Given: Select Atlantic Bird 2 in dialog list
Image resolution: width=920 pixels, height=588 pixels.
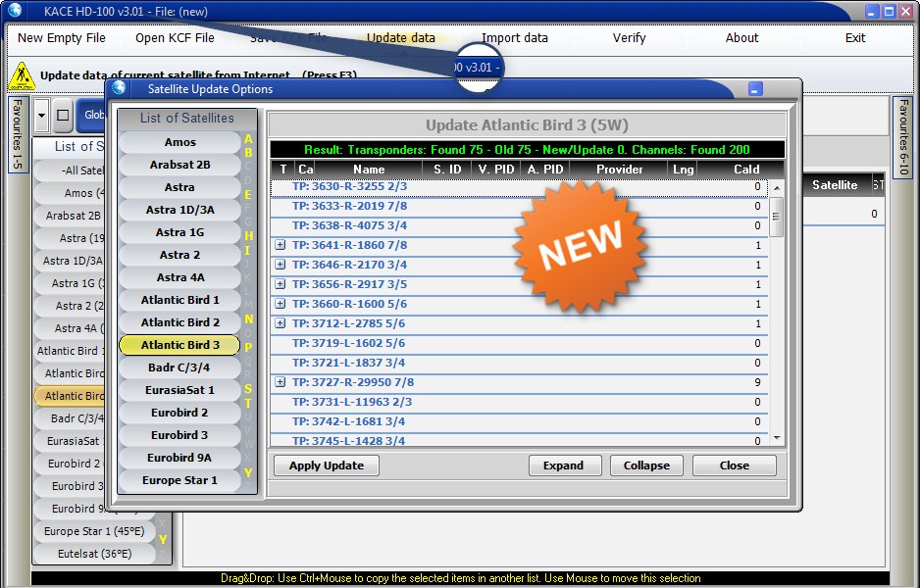Looking at the screenshot, I should 180,322.
